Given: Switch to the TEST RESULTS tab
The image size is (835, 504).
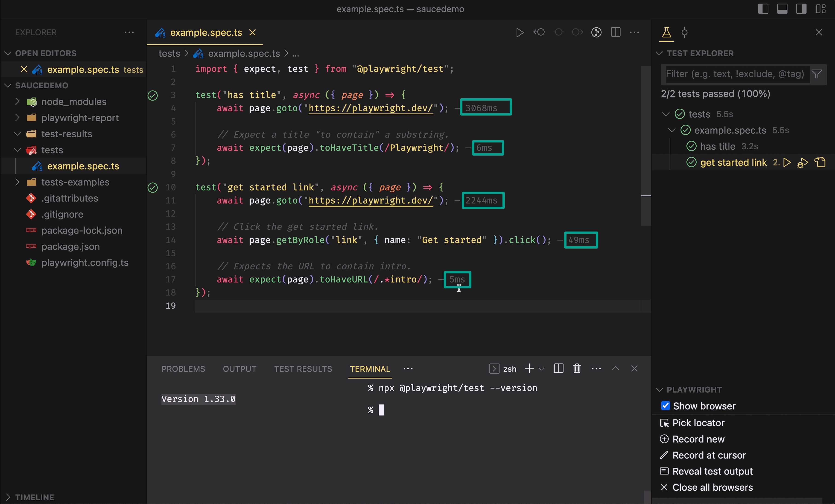Looking at the screenshot, I should (303, 369).
